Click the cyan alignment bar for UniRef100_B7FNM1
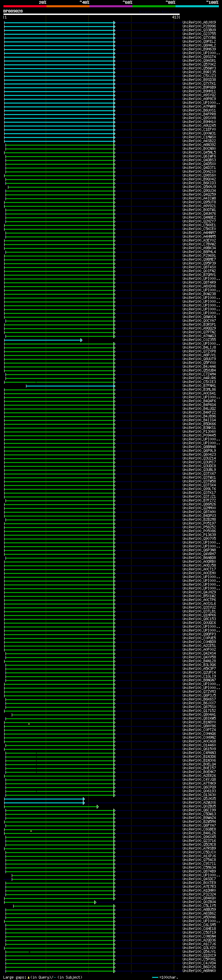 tap(70, 386)
